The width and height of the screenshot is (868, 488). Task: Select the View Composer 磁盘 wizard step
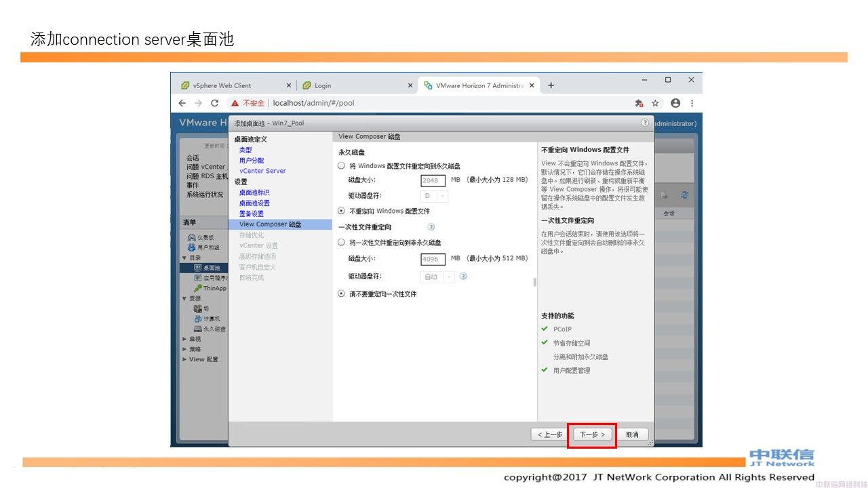coord(280,224)
